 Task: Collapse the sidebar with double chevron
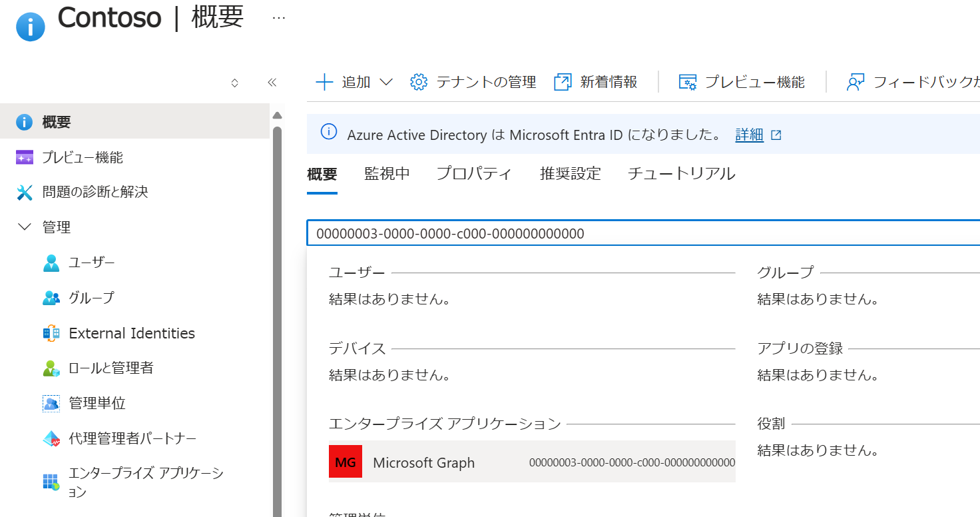point(272,83)
